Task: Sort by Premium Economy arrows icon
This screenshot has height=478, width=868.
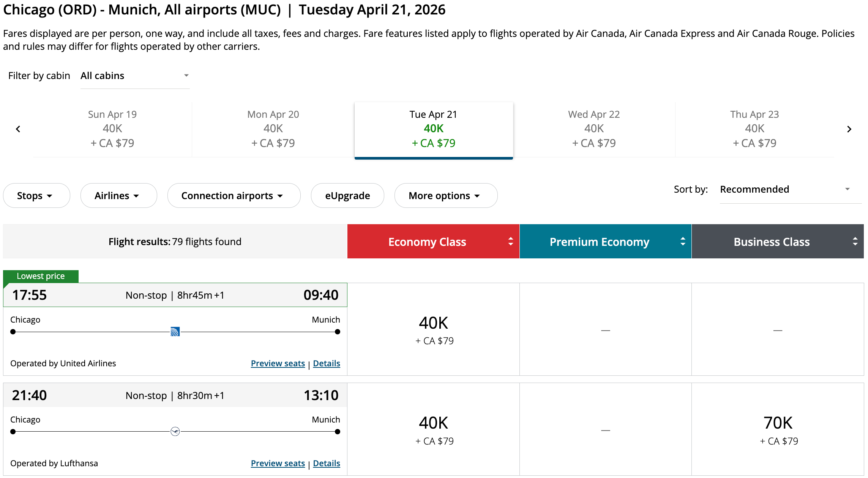Action: point(683,242)
